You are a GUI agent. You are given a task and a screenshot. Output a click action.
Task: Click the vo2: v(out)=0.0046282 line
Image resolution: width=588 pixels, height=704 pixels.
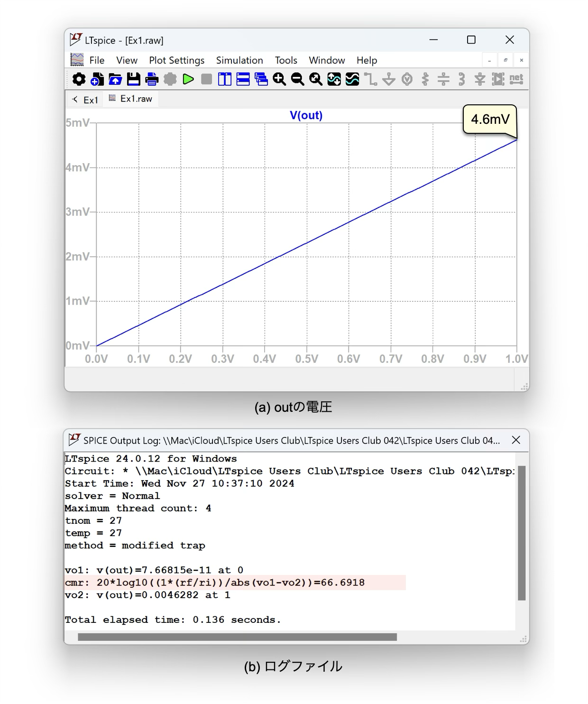pyautogui.click(x=147, y=595)
